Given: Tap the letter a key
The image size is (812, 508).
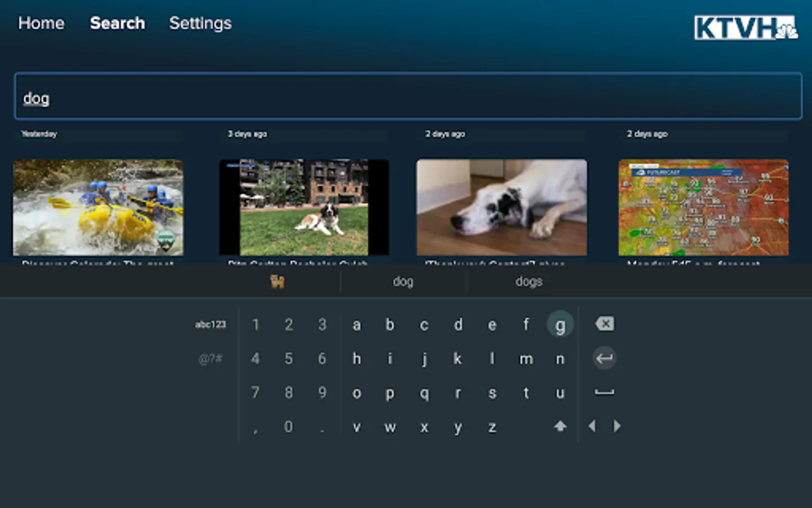Looking at the screenshot, I should pos(356,325).
